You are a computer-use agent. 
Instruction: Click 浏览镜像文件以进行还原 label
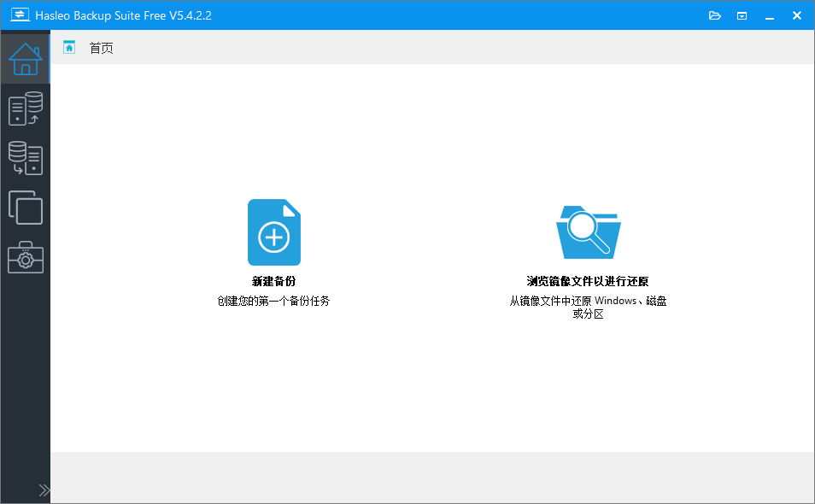[x=588, y=281]
